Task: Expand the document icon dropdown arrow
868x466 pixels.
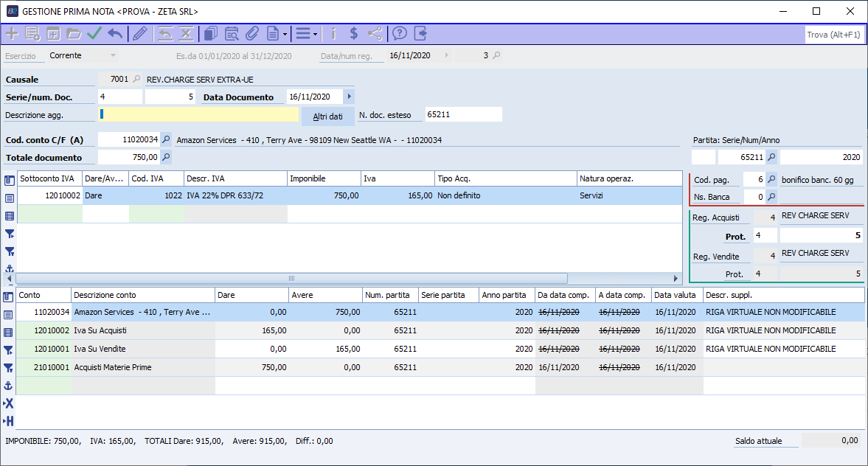Action: [x=285, y=34]
